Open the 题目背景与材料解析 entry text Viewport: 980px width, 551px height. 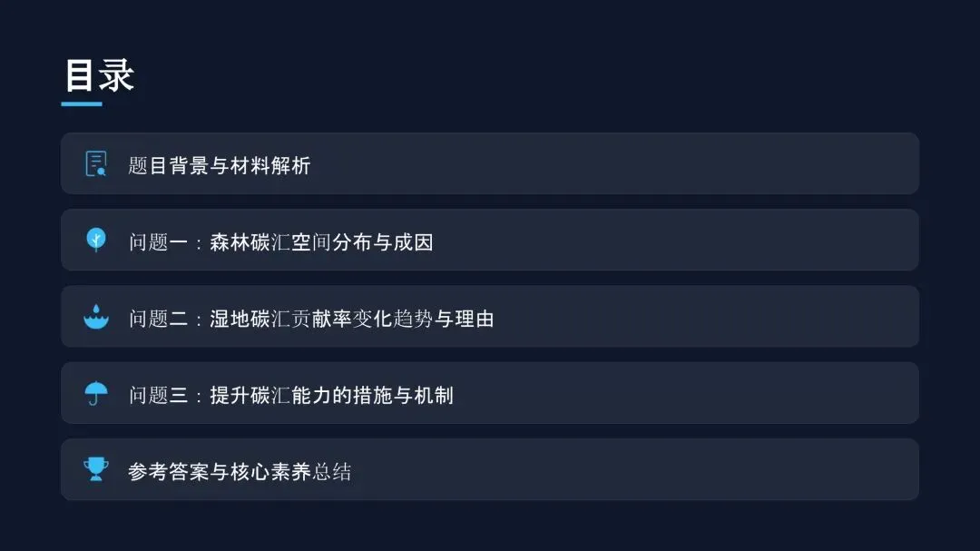click(x=220, y=166)
